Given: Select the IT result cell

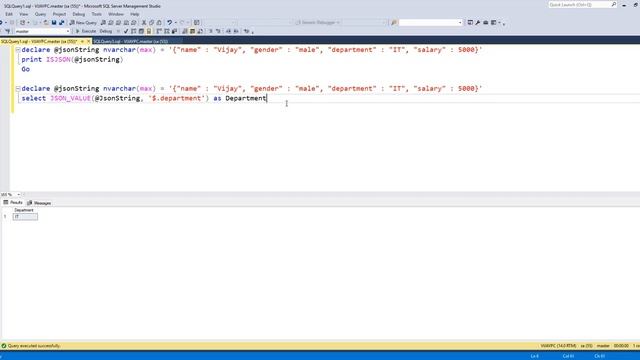Looking at the screenshot, I should pyautogui.click(x=25, y=217).
